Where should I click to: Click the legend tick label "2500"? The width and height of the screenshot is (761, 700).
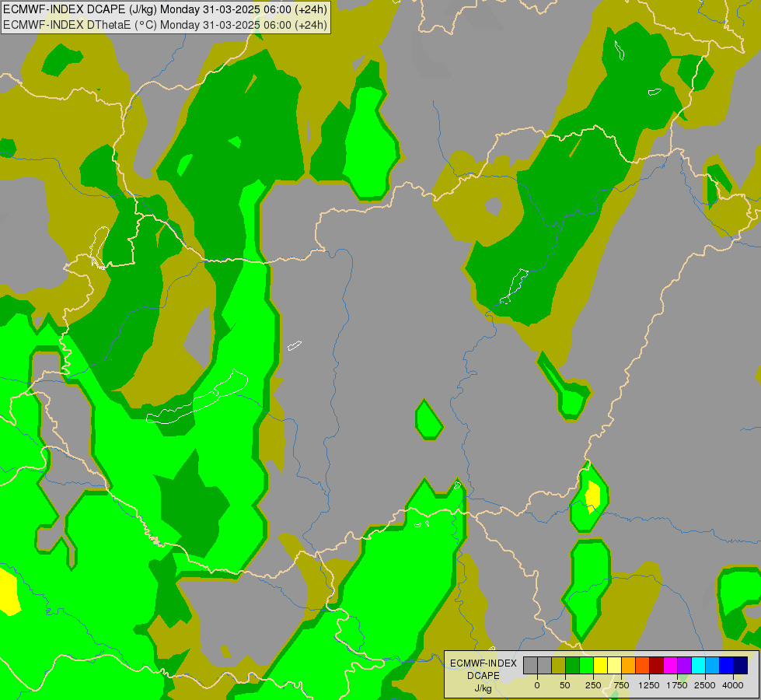point(705,685)
